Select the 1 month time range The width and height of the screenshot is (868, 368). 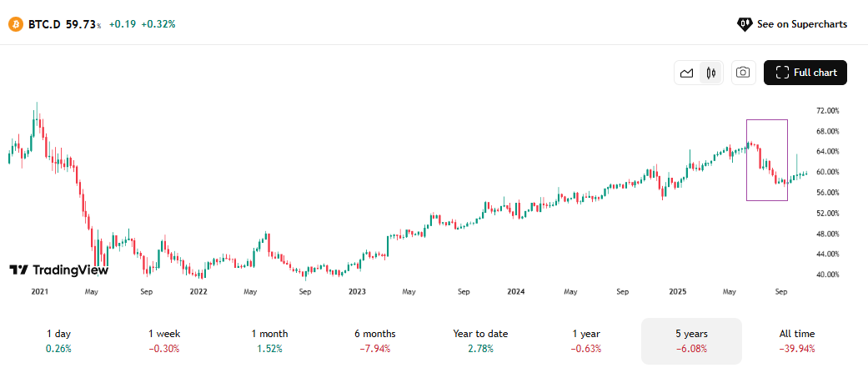click(269, 340)
